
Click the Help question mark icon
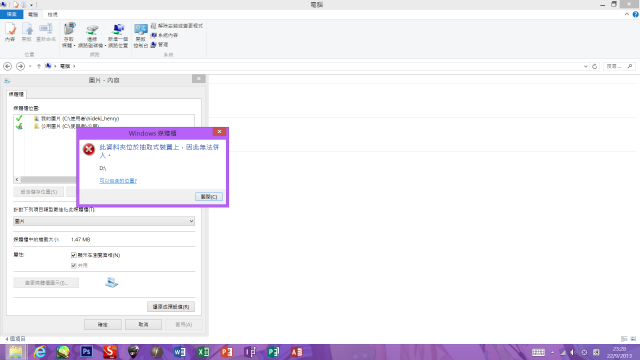click(636, 14)
